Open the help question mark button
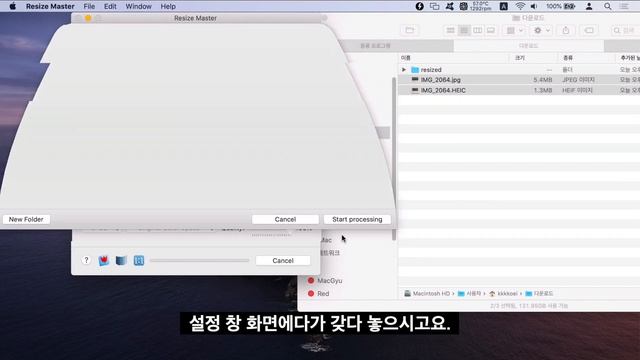640x360 pixels. (x=86, y=260)
